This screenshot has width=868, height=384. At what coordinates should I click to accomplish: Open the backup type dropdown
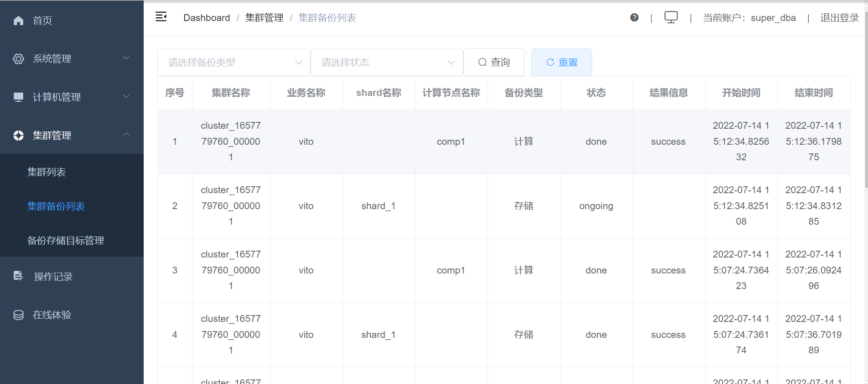[x=234, y=63]
